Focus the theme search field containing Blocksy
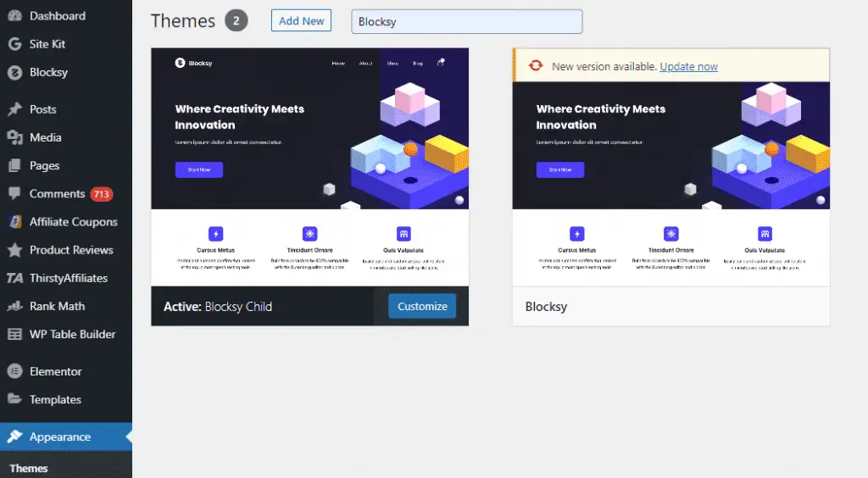868x478 pixels. click(467, 21)
